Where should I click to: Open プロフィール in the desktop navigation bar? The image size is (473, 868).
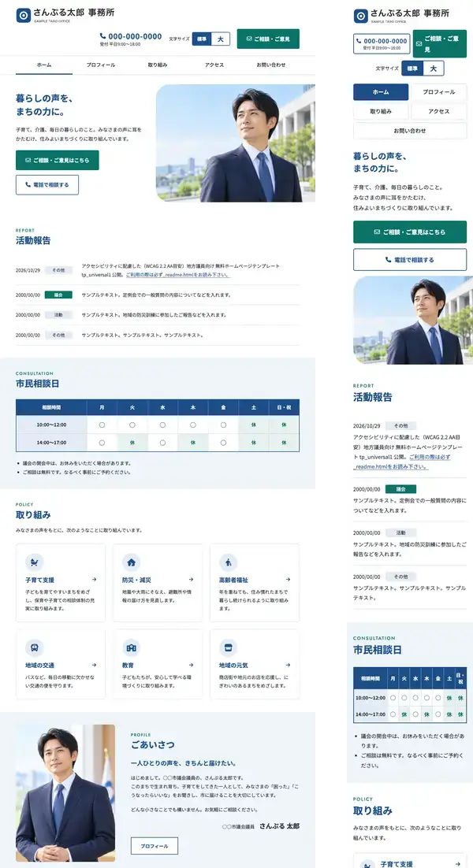[x=101, y=65]
